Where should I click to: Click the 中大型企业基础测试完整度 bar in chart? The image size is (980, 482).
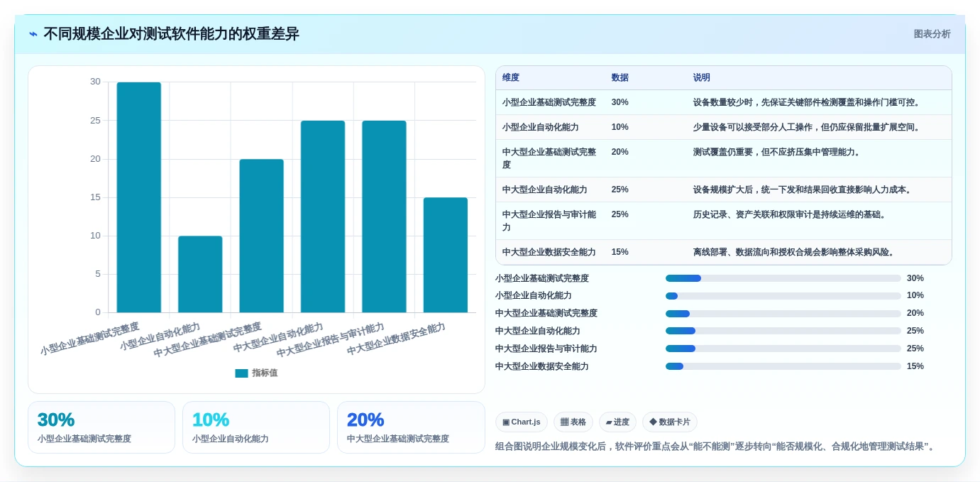(261, 236)
